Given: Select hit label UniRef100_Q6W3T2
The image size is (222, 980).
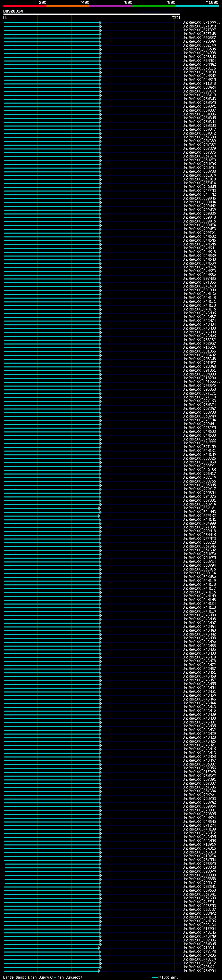Looking at the screenshot, I should [199, 133].
